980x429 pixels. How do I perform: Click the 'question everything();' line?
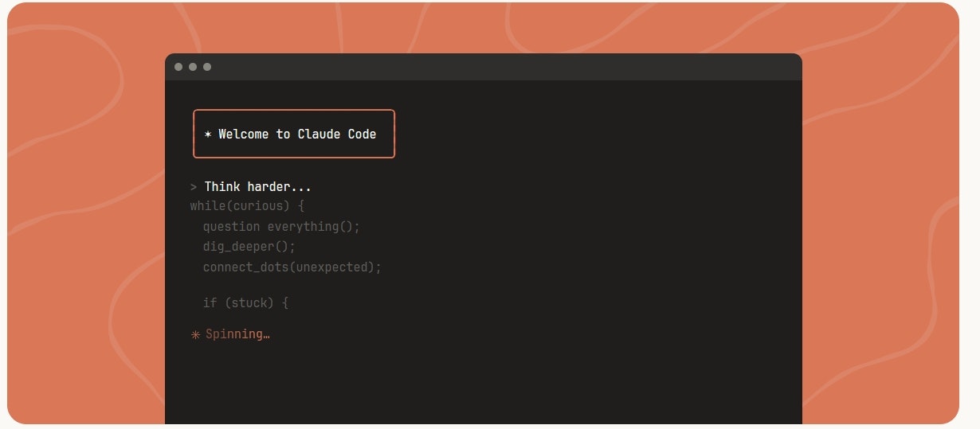point(282,227)
